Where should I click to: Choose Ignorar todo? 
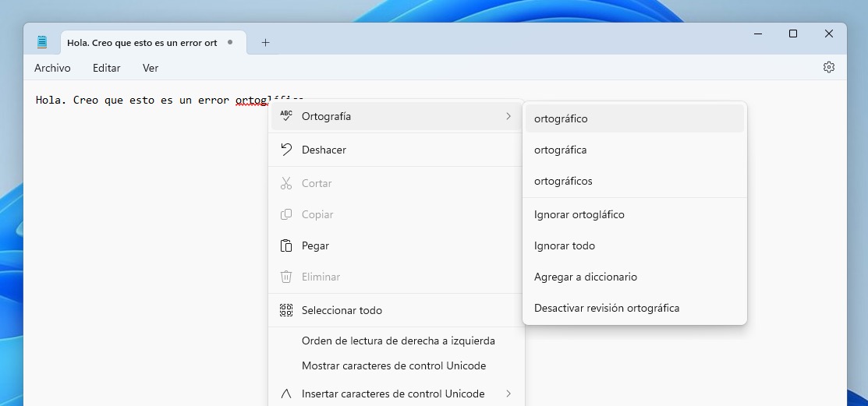(x=634, y=245)
